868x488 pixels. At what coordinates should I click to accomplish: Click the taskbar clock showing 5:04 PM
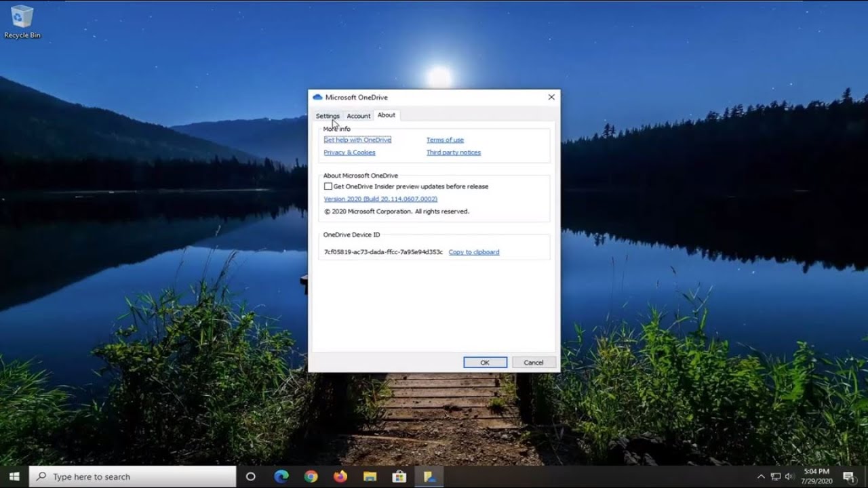click(816, 476)
